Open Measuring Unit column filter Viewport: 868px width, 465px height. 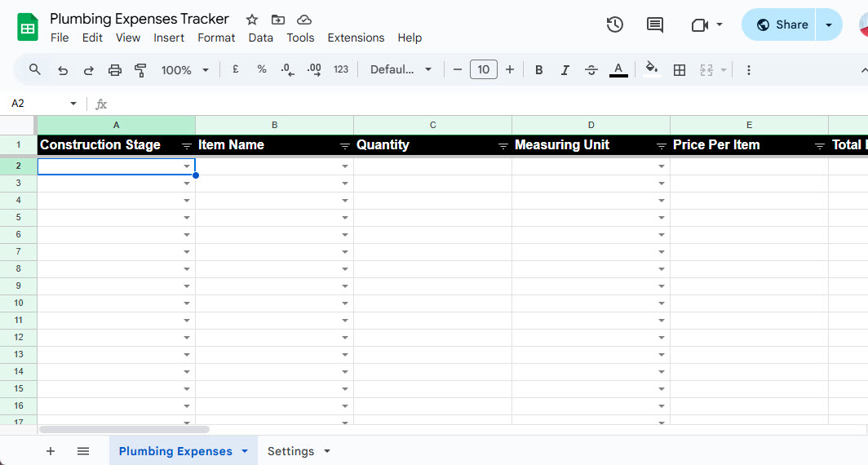click(x=662, y=145)
